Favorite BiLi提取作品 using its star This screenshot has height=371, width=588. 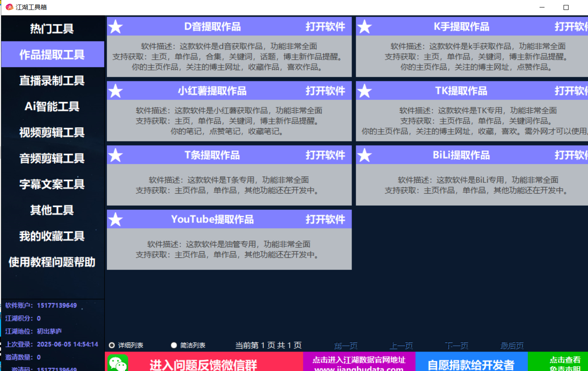tap(364, 155)
